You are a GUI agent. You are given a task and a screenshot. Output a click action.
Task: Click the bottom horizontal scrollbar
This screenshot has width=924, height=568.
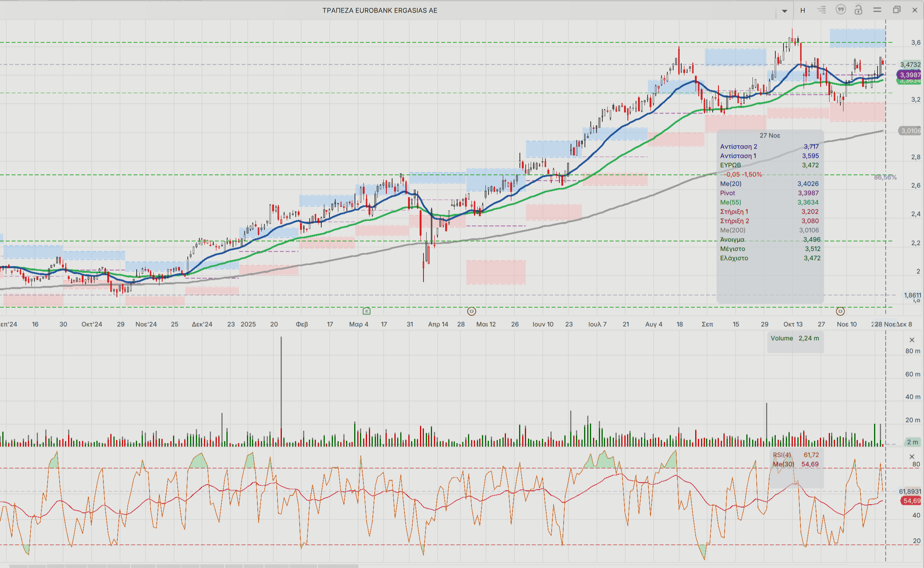[184, 566]
